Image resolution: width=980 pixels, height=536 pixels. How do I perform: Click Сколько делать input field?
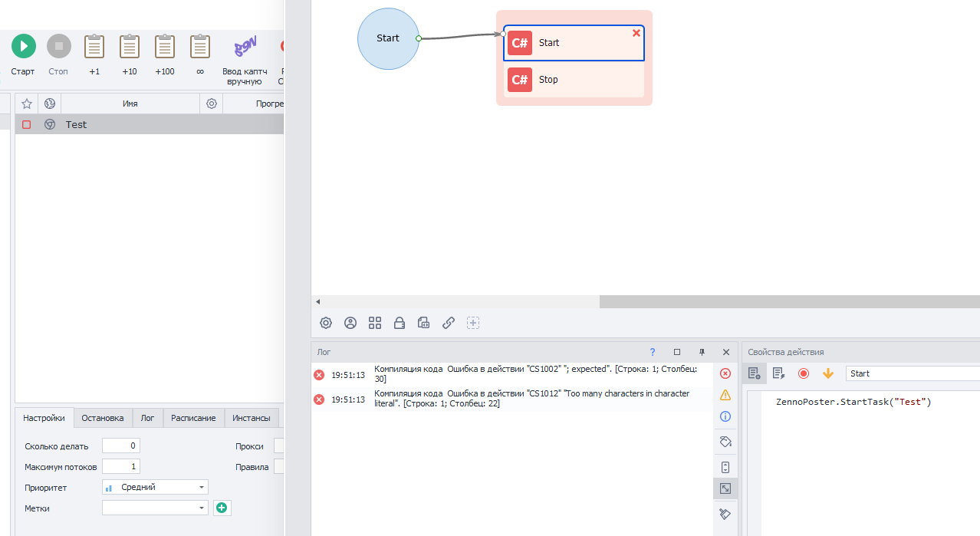point(121,446)
